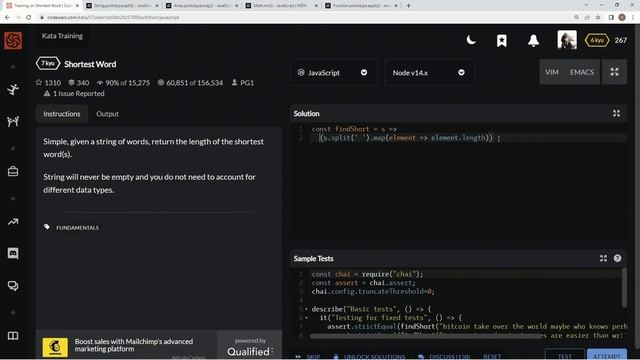Open the browser menu dots

[x=633, y=18]
